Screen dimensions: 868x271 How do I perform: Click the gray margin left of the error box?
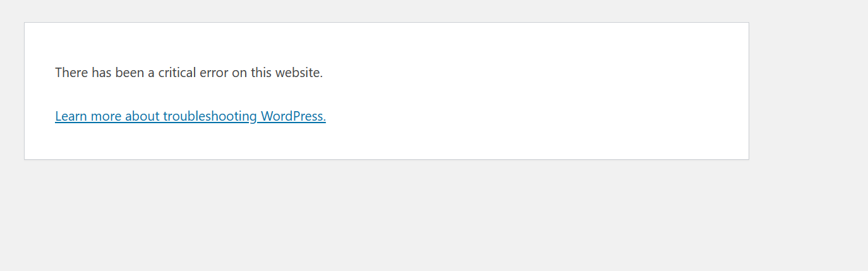(11, 91)
